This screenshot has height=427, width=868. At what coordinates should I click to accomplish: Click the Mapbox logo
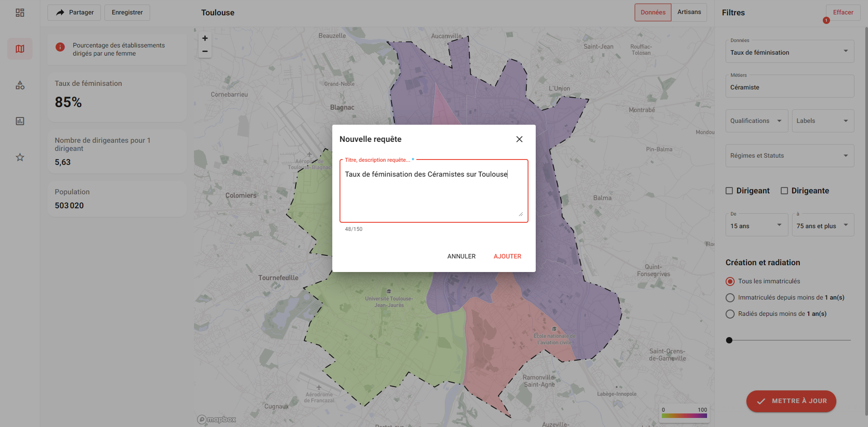point(217,419)
